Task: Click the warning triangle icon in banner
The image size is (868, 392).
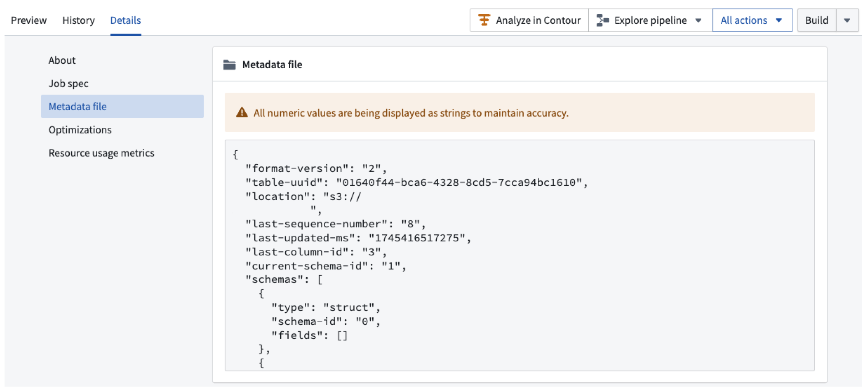Action: point(242,113)
